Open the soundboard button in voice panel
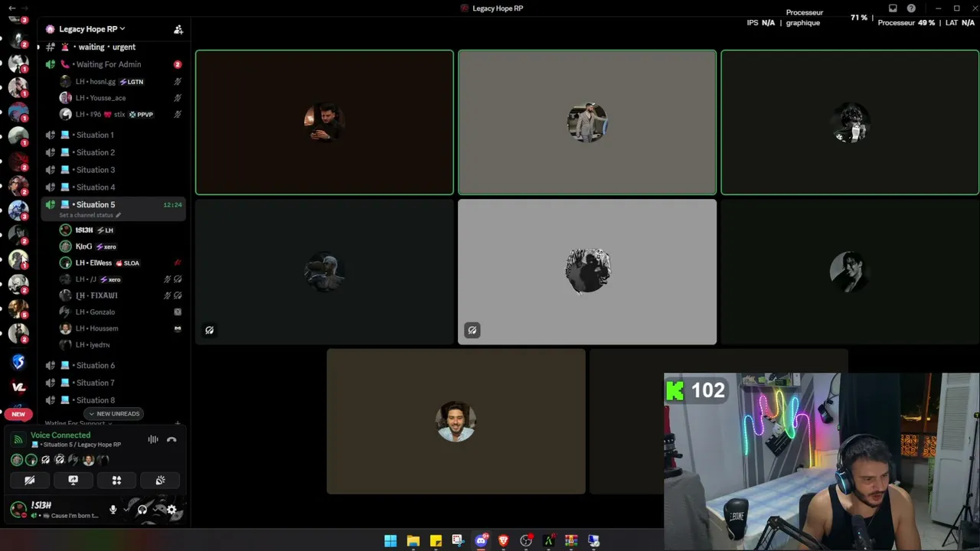The image size is (980, 551). [161, 481]
